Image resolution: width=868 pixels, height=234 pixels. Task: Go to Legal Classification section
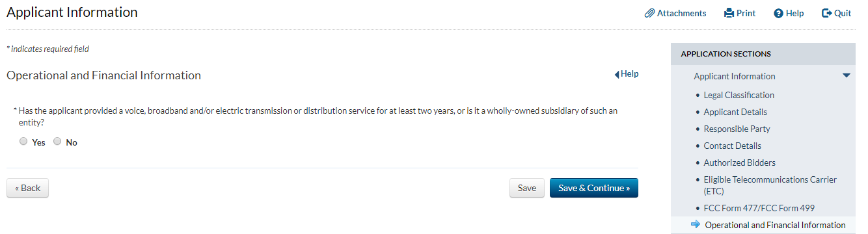pyautogui.click(x=739, y=95)
